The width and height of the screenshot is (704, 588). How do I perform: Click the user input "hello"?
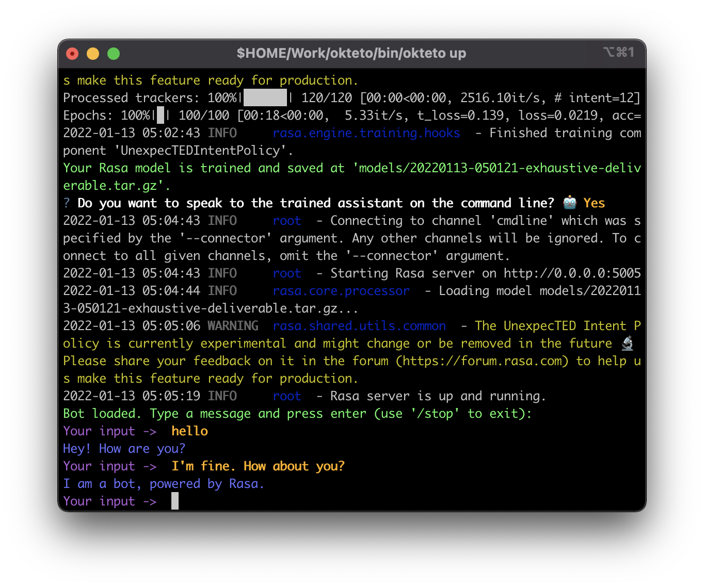coord(189,431)
